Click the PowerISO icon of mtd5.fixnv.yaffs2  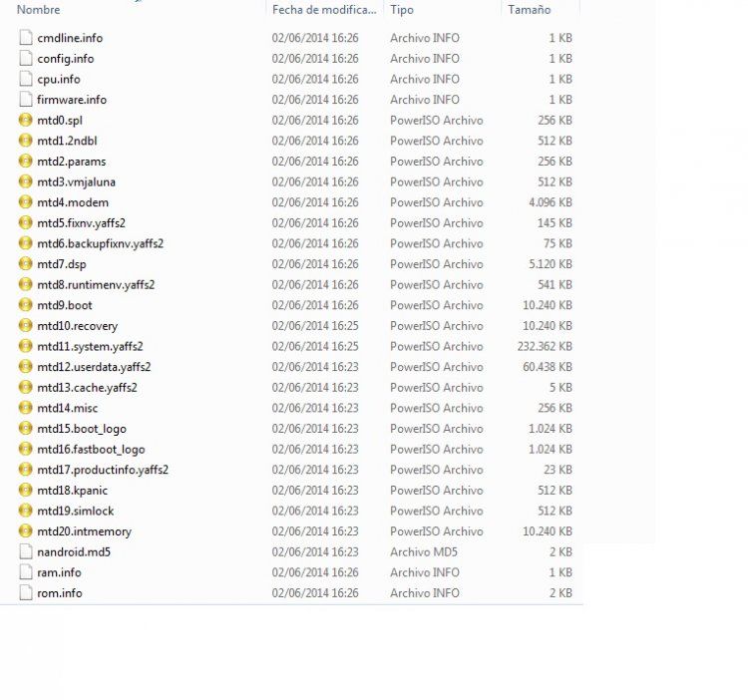[x=25, y=222]
